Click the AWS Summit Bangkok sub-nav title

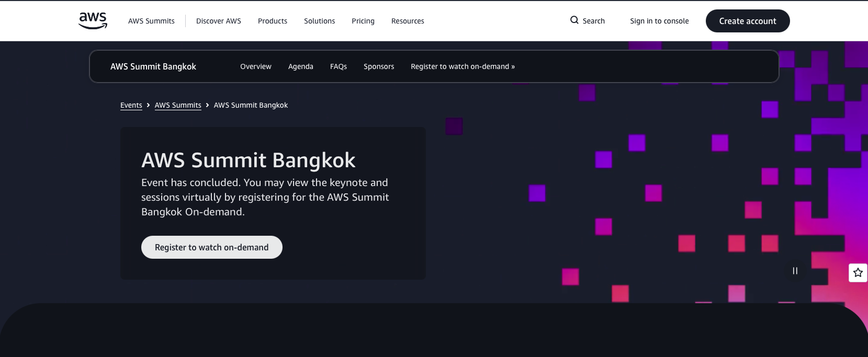[153, 66]
